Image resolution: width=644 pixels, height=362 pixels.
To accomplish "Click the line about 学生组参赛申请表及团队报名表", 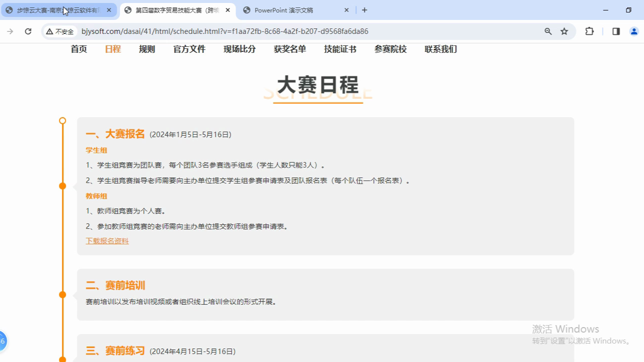I will tap(249, 181).
